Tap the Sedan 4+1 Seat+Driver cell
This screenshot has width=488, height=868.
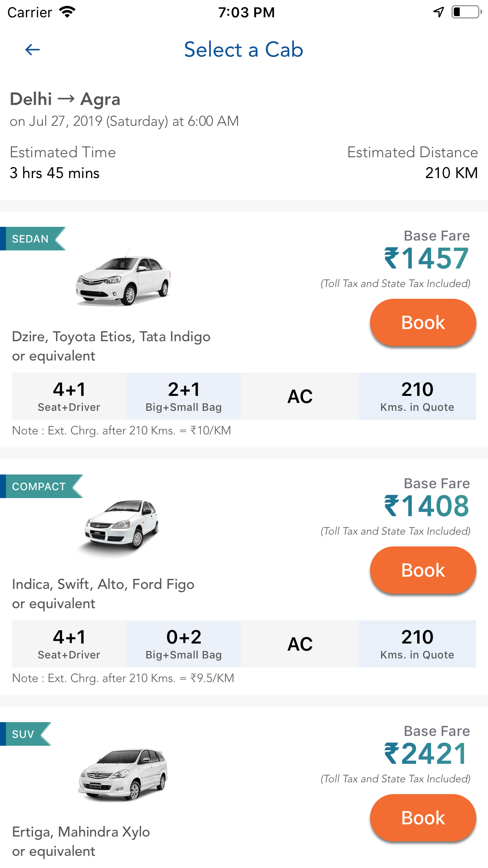69,396
